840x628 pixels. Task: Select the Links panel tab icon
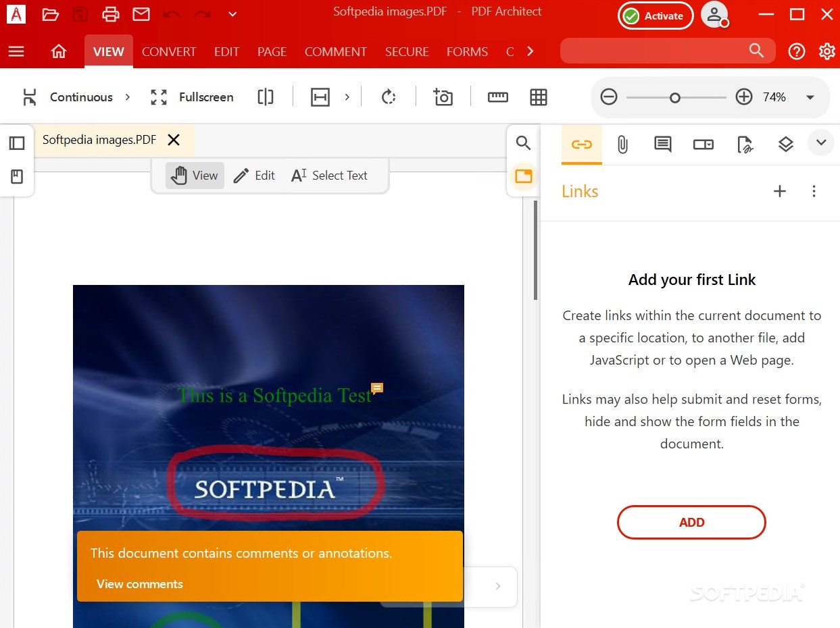point(582,144)
